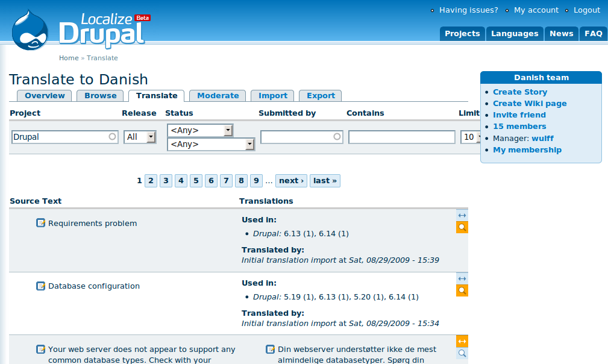Image resolution: width=608 pixels, height=364 pixels.
Task: Go to page 7 of results
Action: coord(226,181)
